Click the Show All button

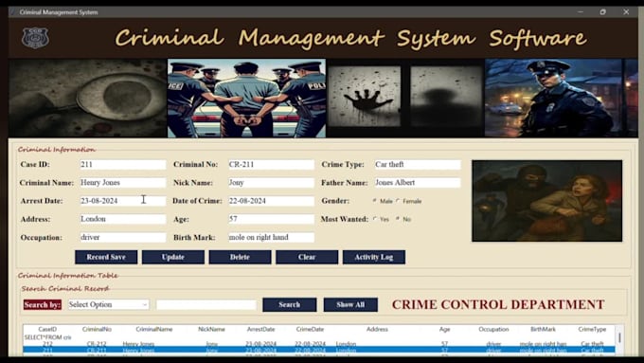pos(350,304)
